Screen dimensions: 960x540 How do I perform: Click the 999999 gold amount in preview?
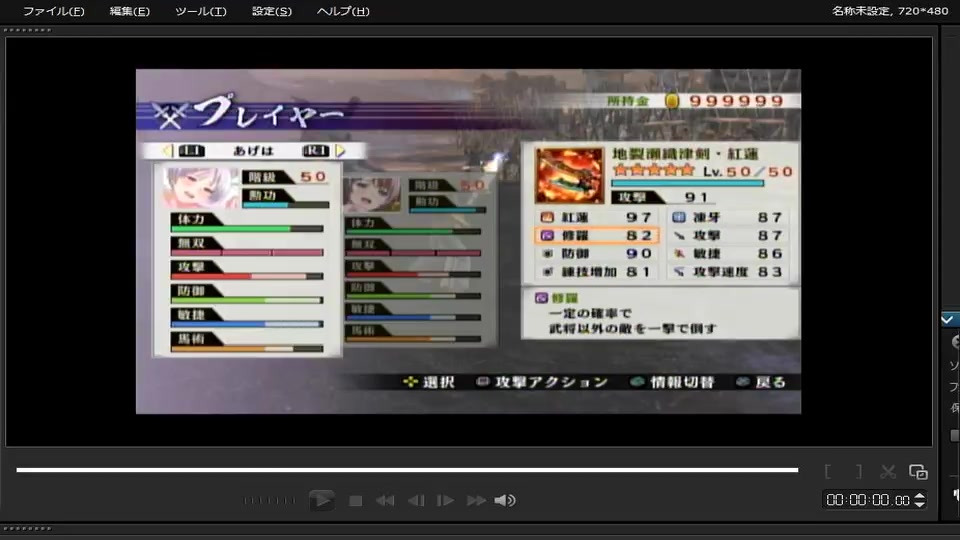tap(737, 101)
